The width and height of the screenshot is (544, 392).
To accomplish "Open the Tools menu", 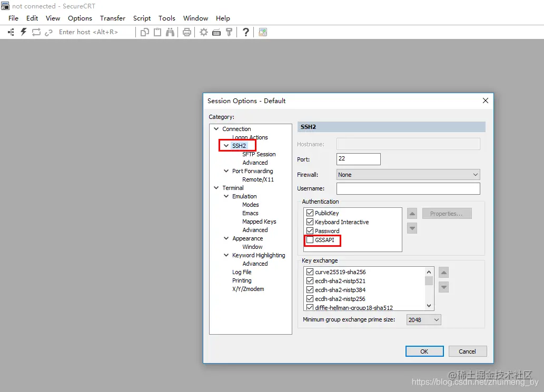I will [167, 18].
